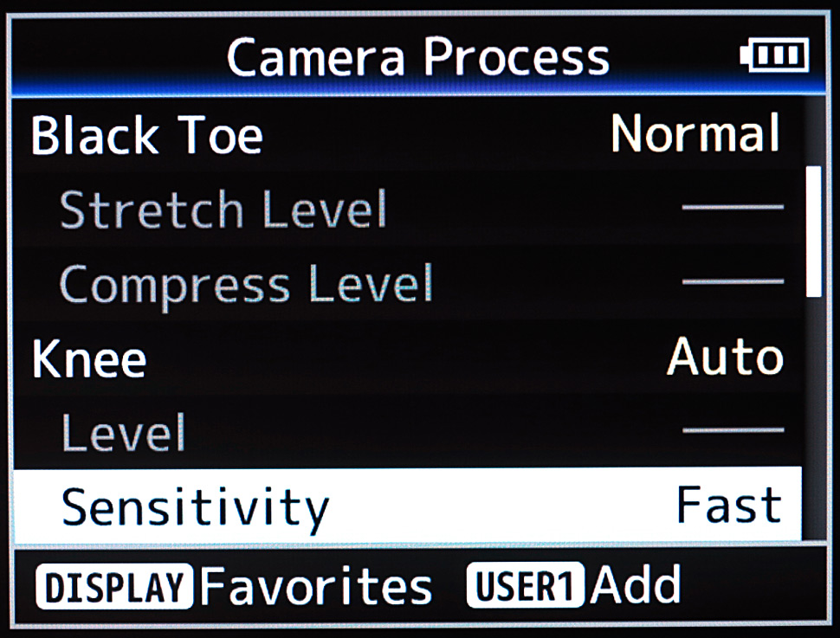Click the Camera Process title header
Viewport: 840px width, 638px height.
[x=418, y=57]
